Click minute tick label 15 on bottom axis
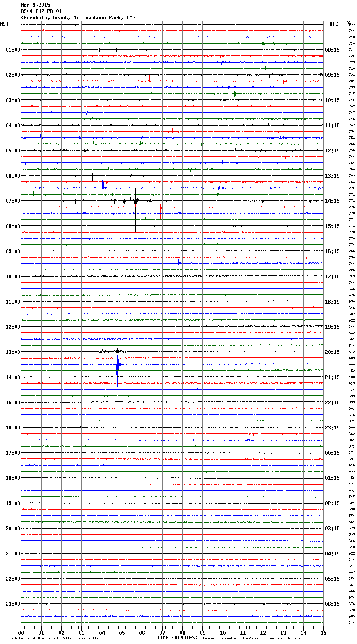 tap(323, 633)
